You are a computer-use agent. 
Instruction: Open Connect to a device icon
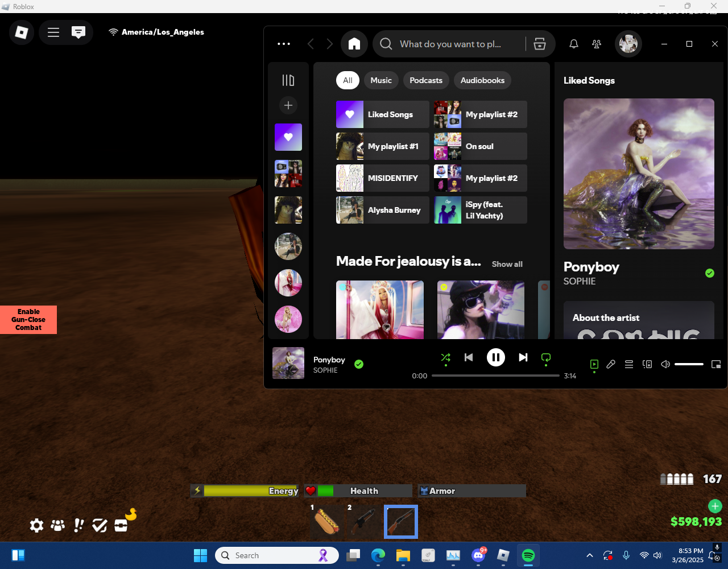pyautogui.click(x=647, y=364)
